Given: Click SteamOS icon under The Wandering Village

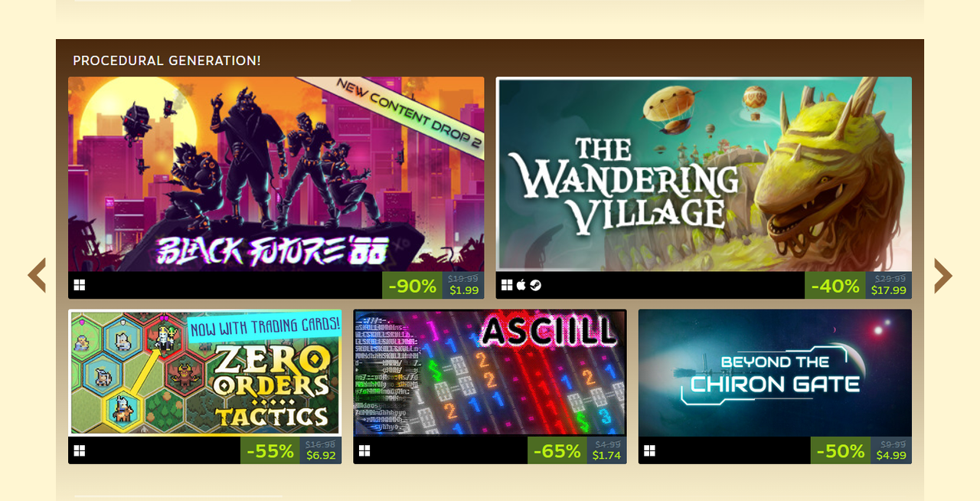Looking at the screenshot, I should pos(535,285).
